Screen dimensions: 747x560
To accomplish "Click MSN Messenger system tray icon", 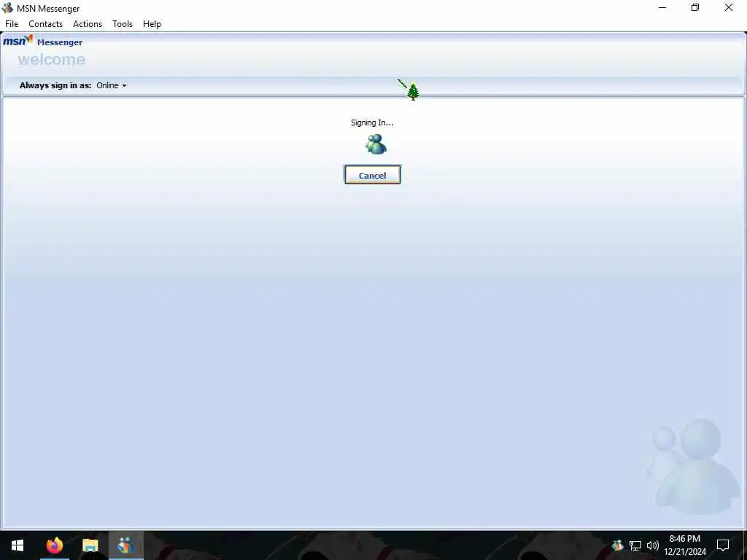I will coord(618,545).
